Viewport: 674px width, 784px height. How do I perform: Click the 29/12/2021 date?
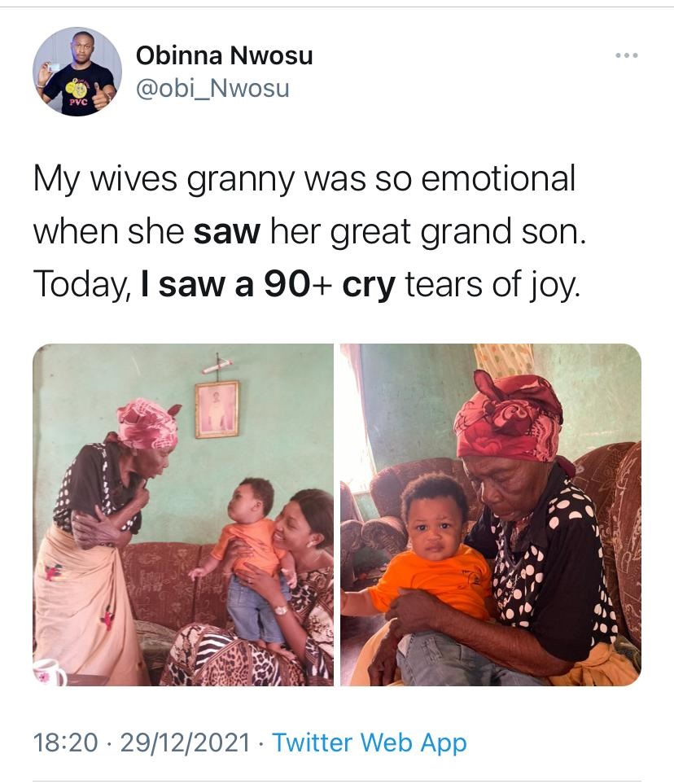(185, 742)
